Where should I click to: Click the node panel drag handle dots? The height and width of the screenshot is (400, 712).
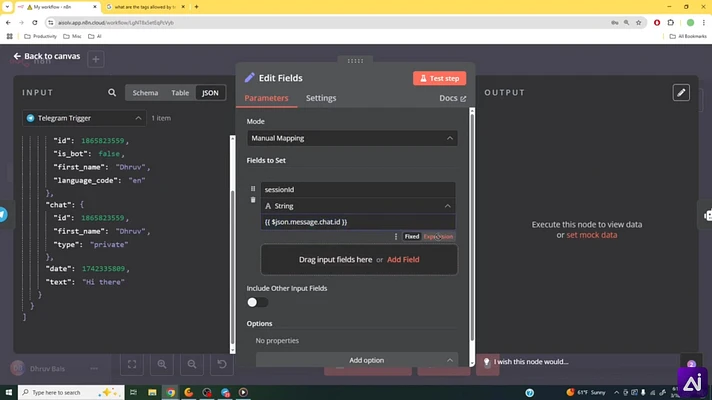pyautogui.click(x=355, y=61)
